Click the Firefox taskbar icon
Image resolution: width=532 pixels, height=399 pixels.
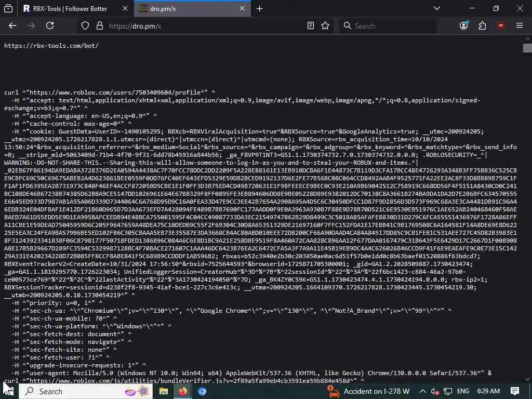tap(183, 392)
